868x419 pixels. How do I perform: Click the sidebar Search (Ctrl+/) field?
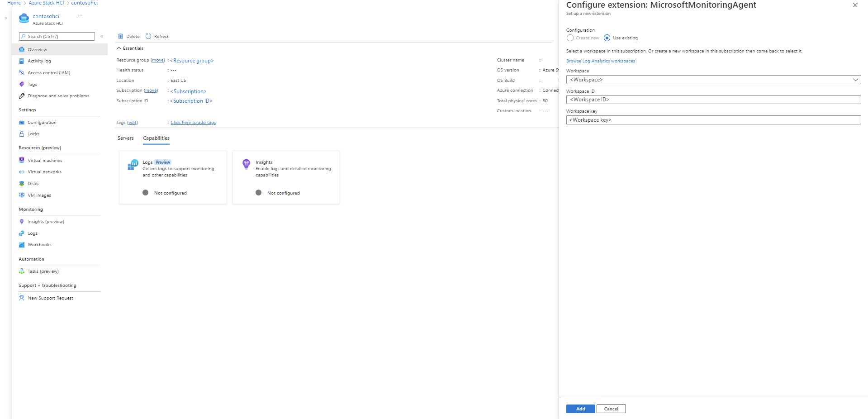[57, 36]
